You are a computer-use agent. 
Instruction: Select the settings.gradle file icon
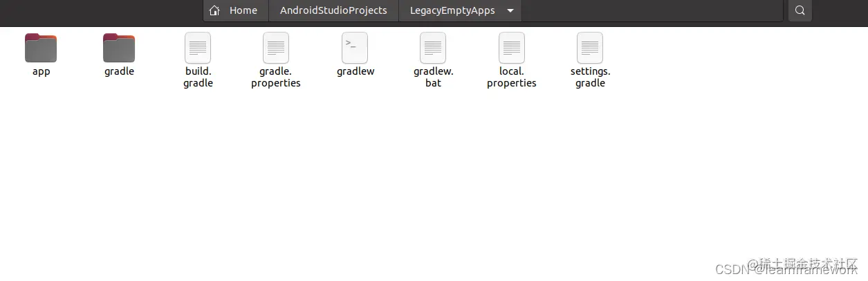point(590,48)
